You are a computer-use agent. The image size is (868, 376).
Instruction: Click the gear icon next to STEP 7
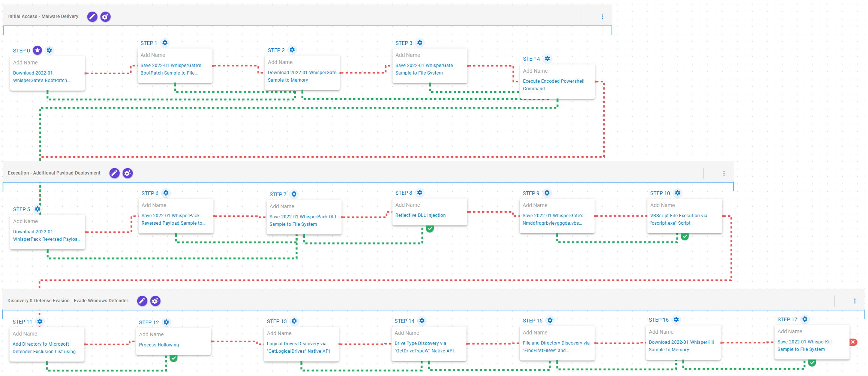pyautogui.click(x=294, y=194)
